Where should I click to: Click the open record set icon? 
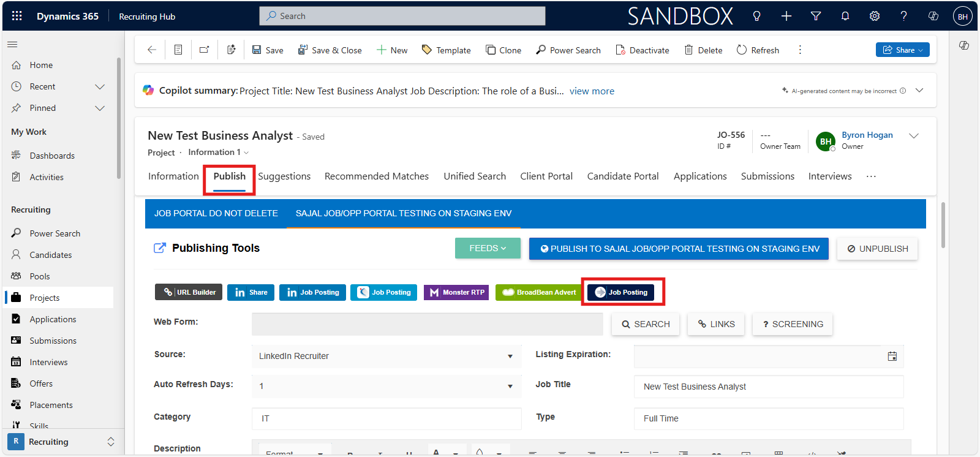(178, 50)
